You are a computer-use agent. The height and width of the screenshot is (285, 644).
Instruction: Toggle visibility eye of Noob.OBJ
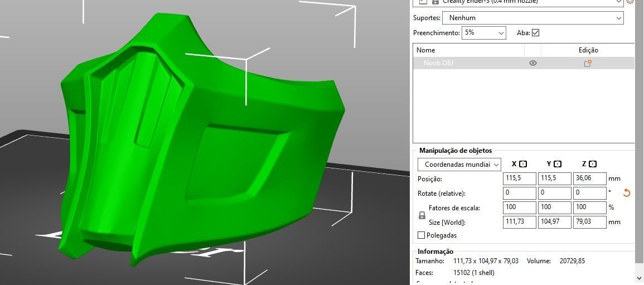coord(532,63)
